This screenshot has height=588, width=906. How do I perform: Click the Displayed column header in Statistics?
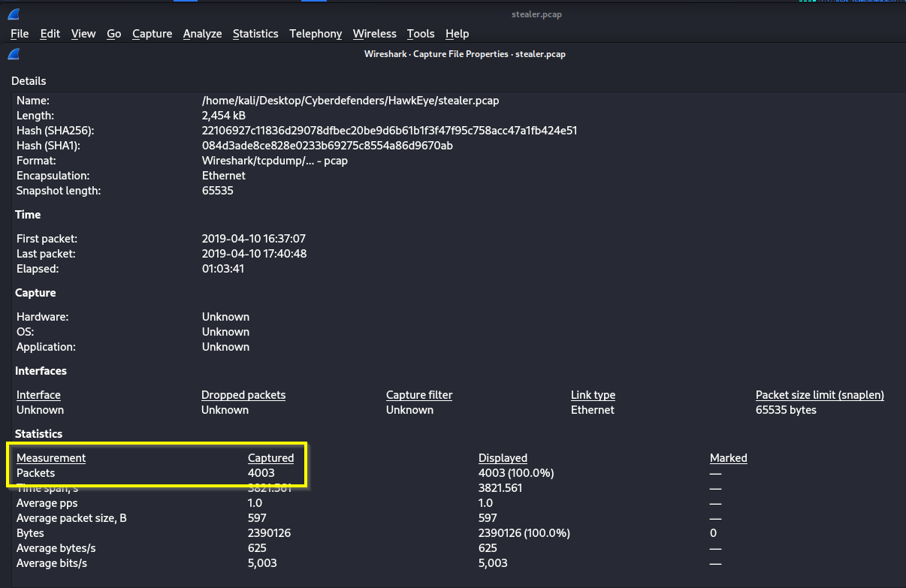[503, 458]
